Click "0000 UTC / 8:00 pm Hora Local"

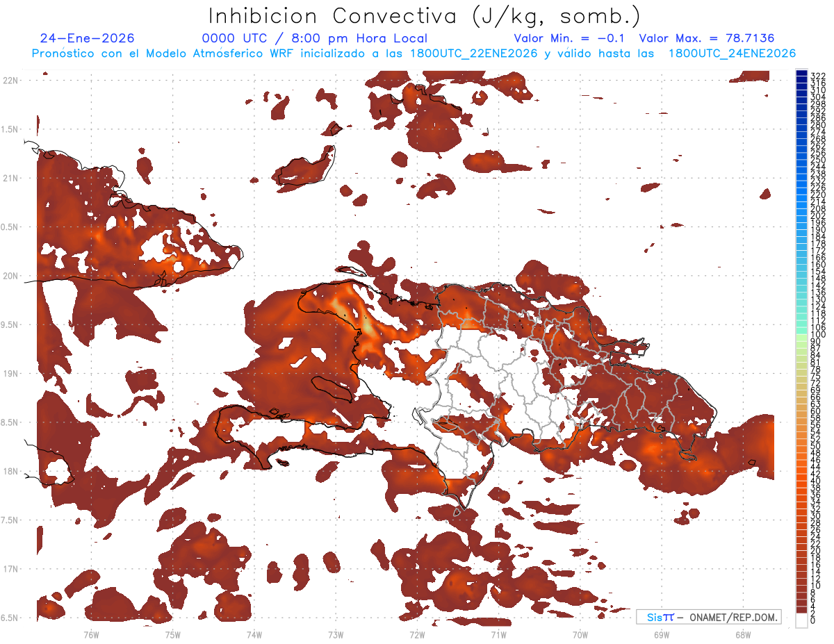tap(314, 39)
